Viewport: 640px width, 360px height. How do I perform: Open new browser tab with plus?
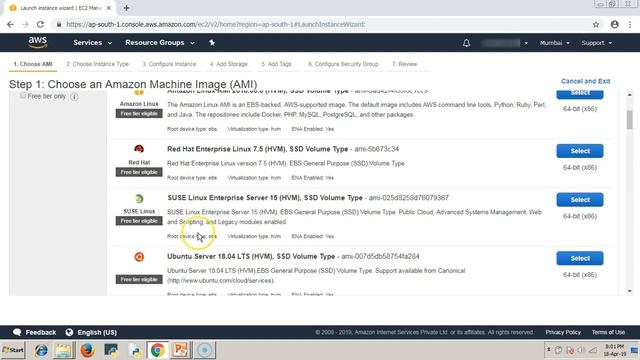point(126,8)
